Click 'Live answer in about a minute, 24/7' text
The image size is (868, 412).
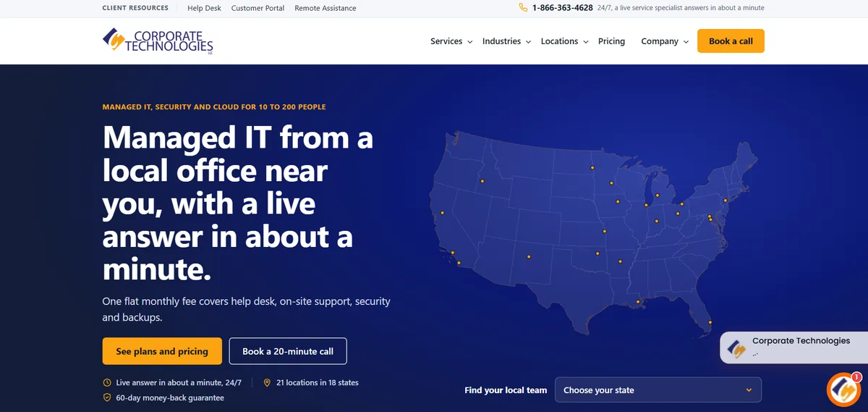pyautogui.click(x=179, y=382)
